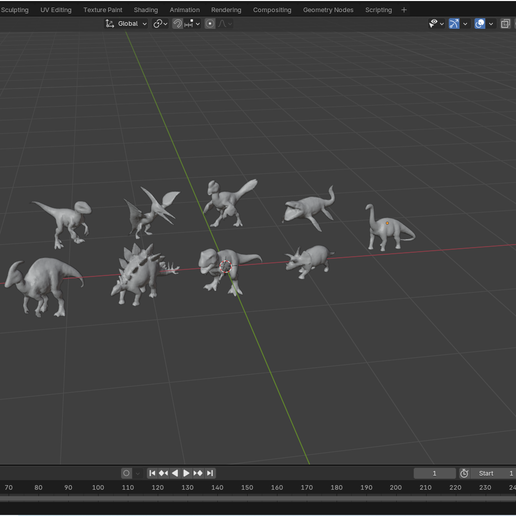Toggle proportional editing

210,24
